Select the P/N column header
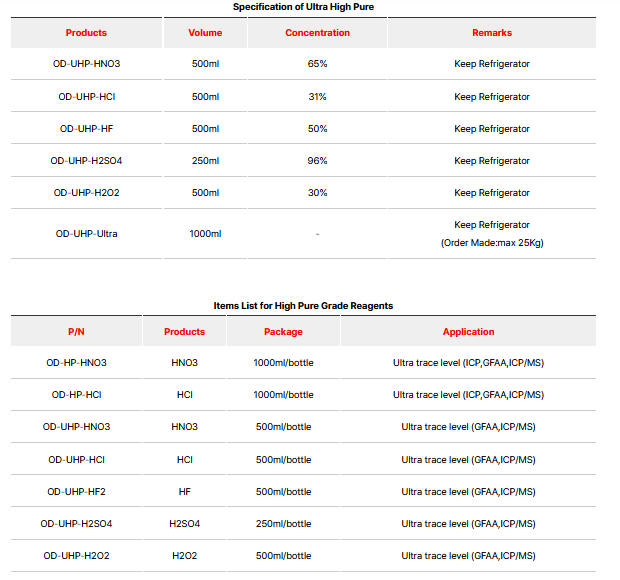This screenshot has height=580, width=620. coord(76,332)
